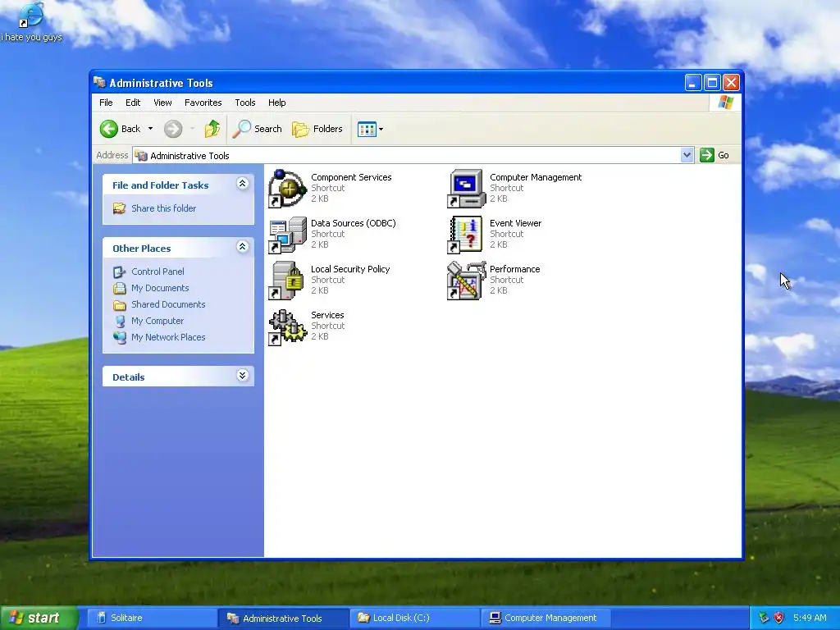Open the Favorites menu
Viewport: 840px width, 630px height.
coord(203,103)
